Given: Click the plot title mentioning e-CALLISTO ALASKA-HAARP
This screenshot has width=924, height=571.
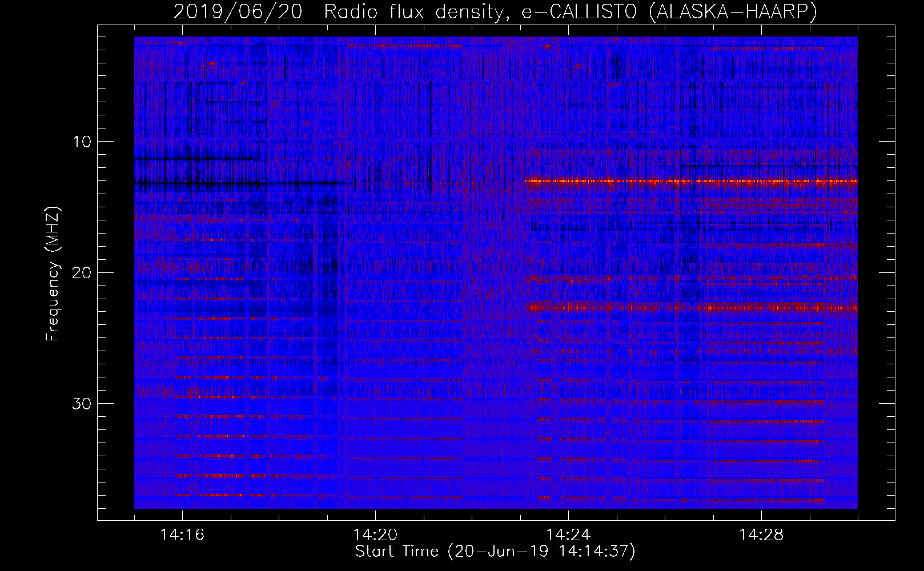Looking at the screenshot, I should [x=495, y=11].
